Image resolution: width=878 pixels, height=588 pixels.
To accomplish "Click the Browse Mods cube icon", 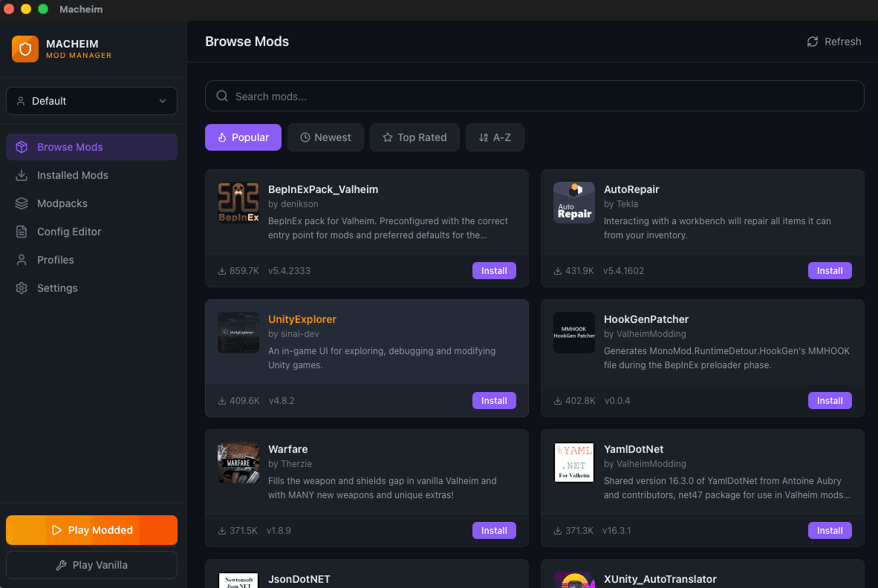I will click(x=22, y=147).
